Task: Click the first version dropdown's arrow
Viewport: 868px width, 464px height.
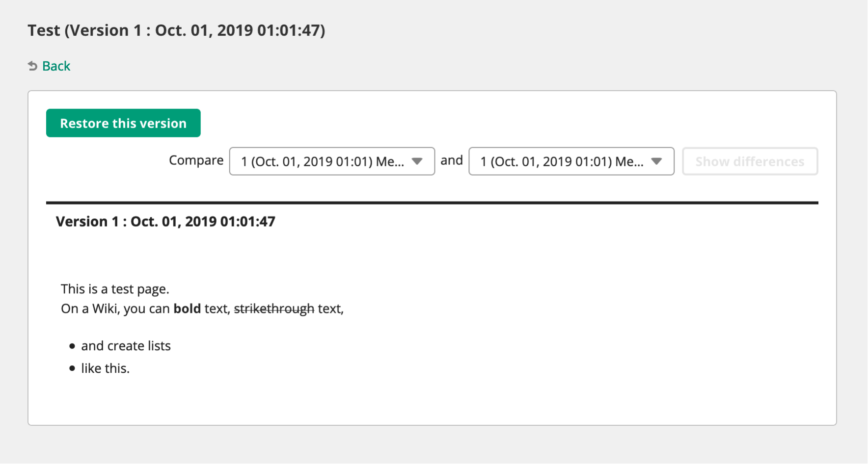Action: [417, 161]
